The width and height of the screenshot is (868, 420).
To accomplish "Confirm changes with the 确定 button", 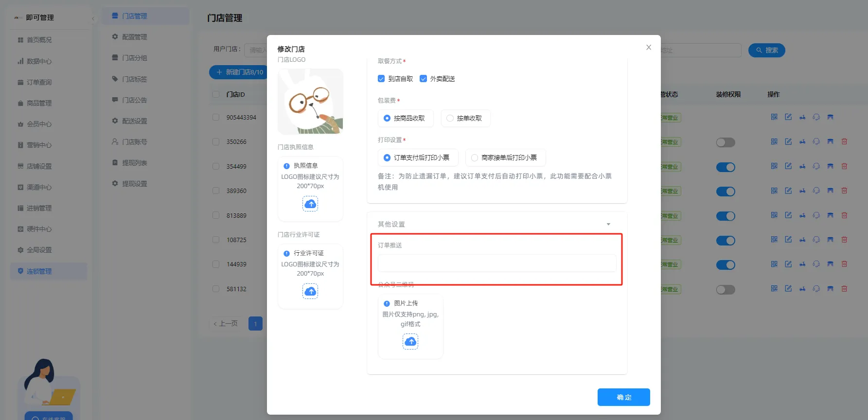I will click(x=624, y=397).
